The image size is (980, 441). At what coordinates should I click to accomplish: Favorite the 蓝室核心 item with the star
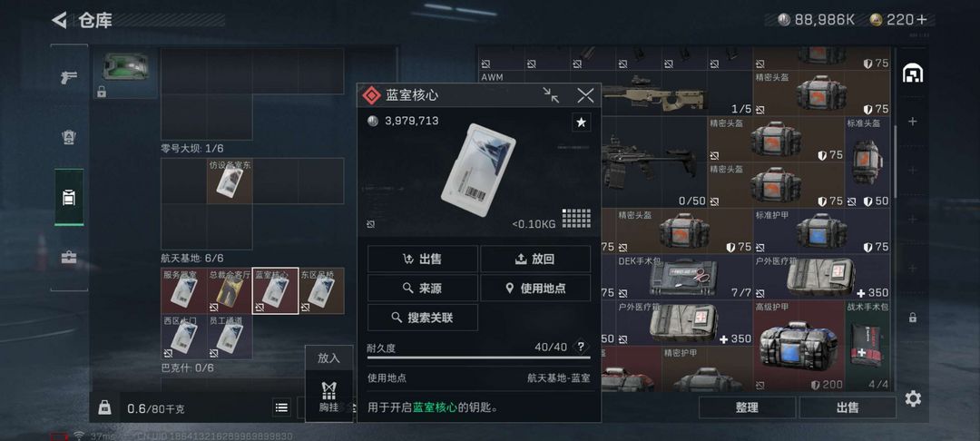pos(582,122)
